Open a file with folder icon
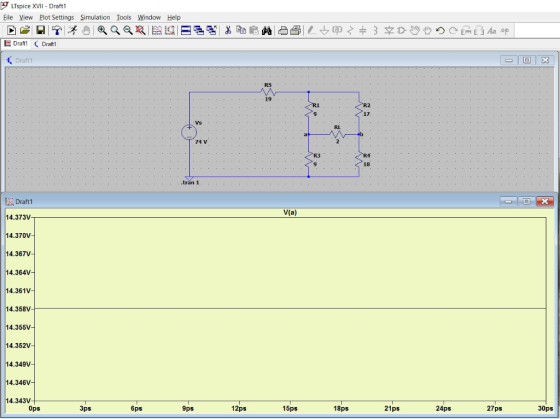The image size is (560, 419). click(x=25, y=31)
